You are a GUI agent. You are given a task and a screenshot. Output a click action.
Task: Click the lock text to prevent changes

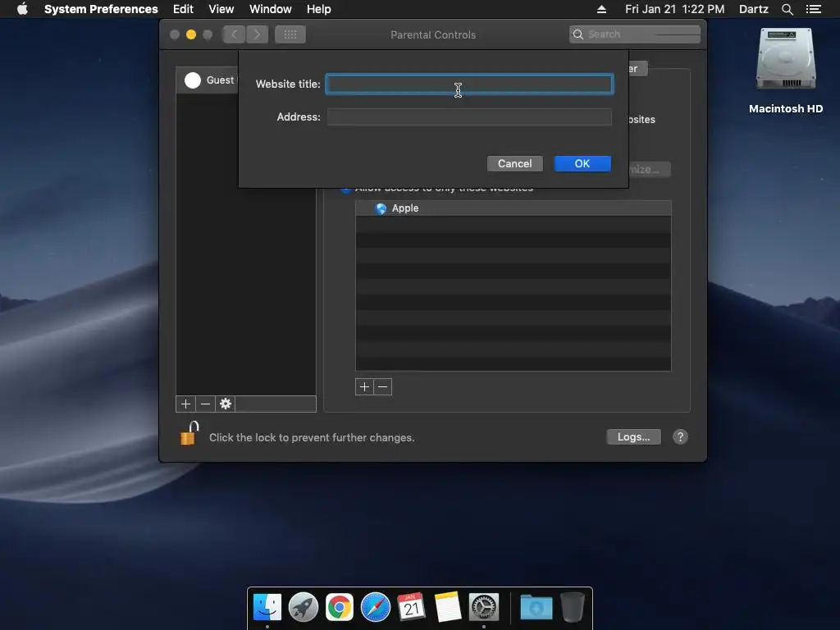pos(312,438)
